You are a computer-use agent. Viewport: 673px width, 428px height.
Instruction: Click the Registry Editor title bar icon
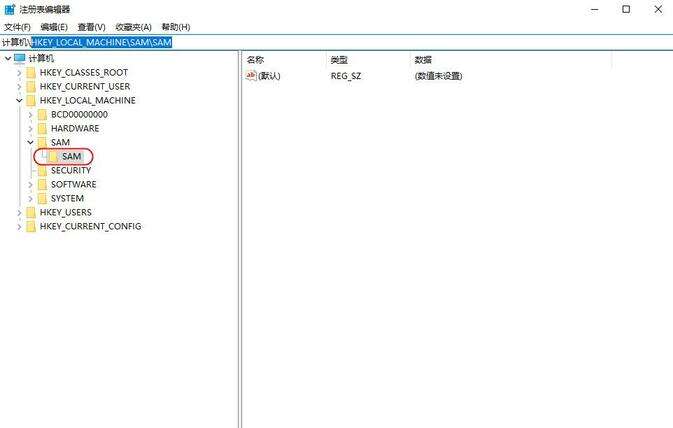[9, 9]
